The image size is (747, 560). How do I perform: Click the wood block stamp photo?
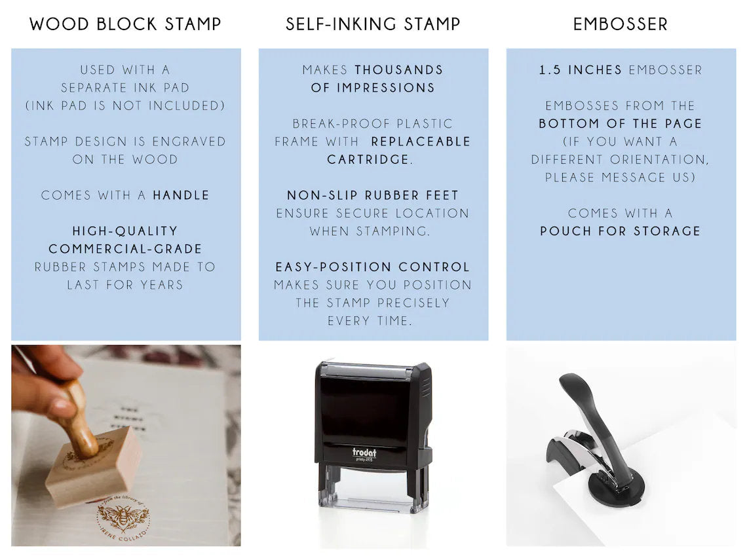(126, 445)
